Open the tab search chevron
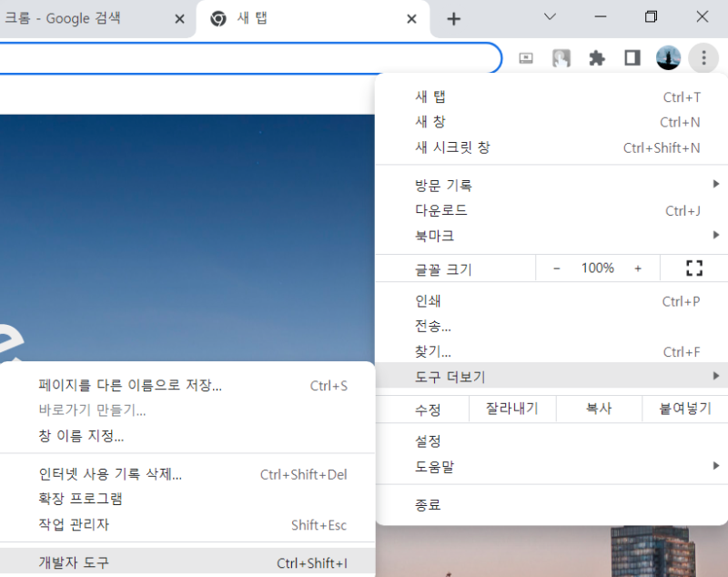 [x=550, y=17]
